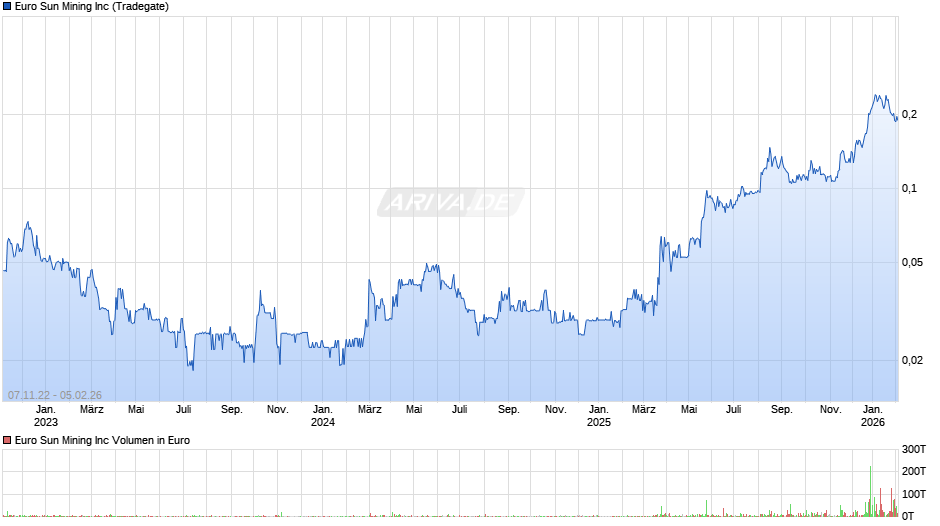Viewport: 940px width, 526px height.
Task: Click the red volume legend square
Action: [7, 440]
